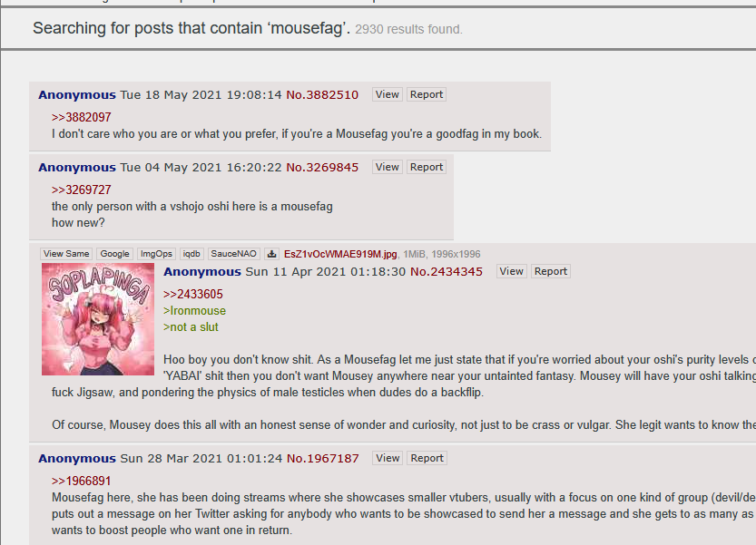
Task: Click View on post No.3882510
Action: tap(388, 94)
